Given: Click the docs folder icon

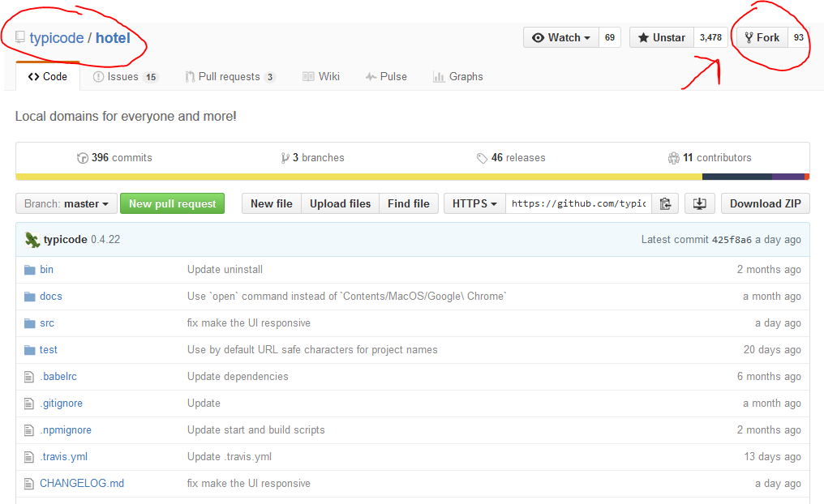Looking at the screenshot, I should point(29,297).
